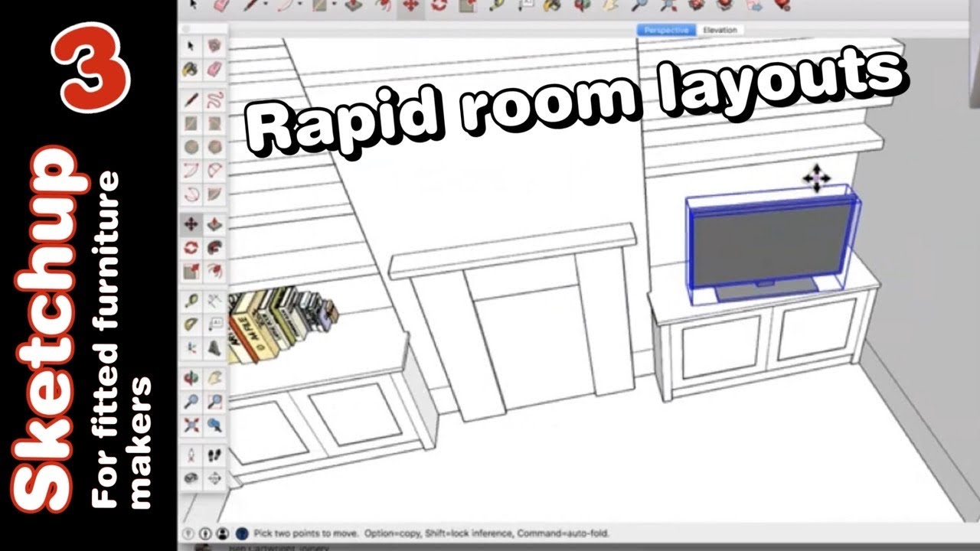Activate the highlighted Move tool in left toolbar

pyautogui.click(x=191, y=224)
